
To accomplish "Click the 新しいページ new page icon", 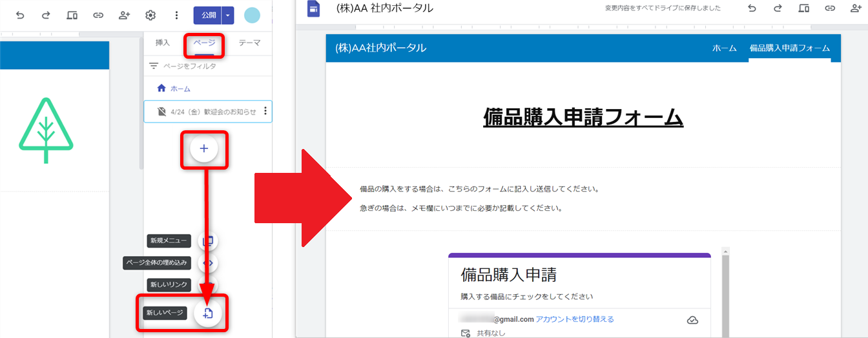I will coord(208,313).
